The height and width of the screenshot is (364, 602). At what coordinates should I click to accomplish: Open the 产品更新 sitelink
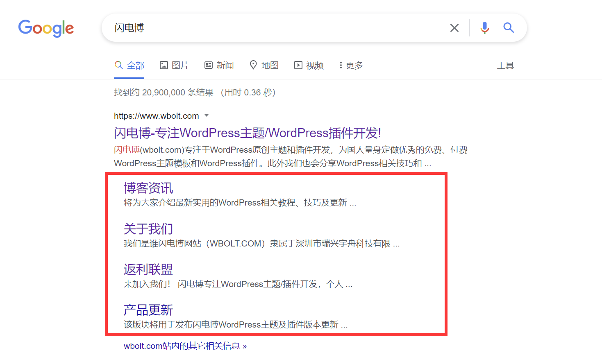tap(148, 310)
